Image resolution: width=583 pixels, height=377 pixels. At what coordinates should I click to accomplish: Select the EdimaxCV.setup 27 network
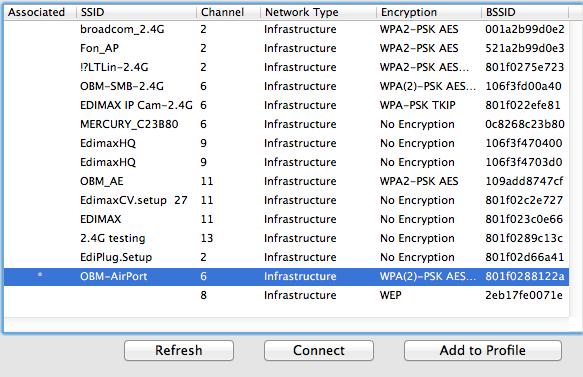pyautogui.click(x=286, y=200)
